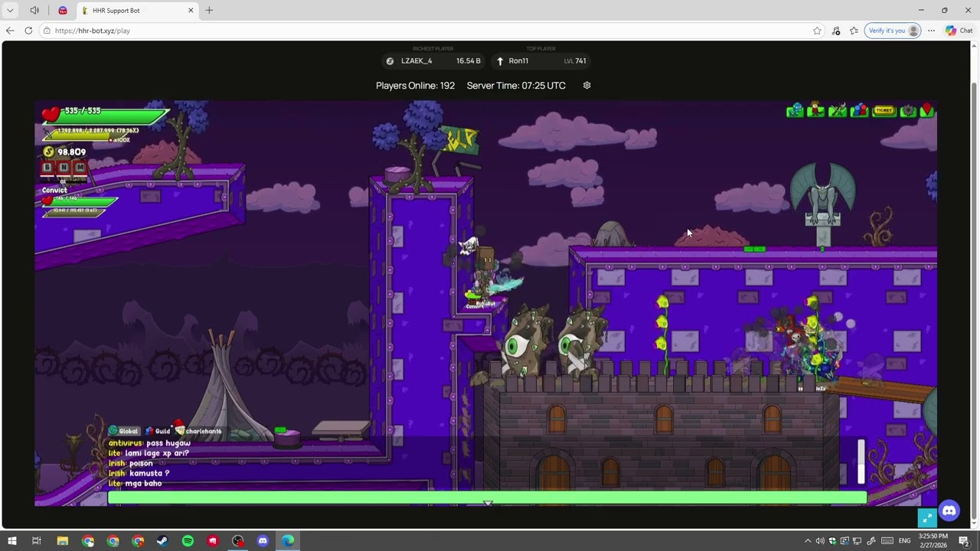Open Discord from the taskbar
This screenshot has height=551, width=980.
coord(263,541)
